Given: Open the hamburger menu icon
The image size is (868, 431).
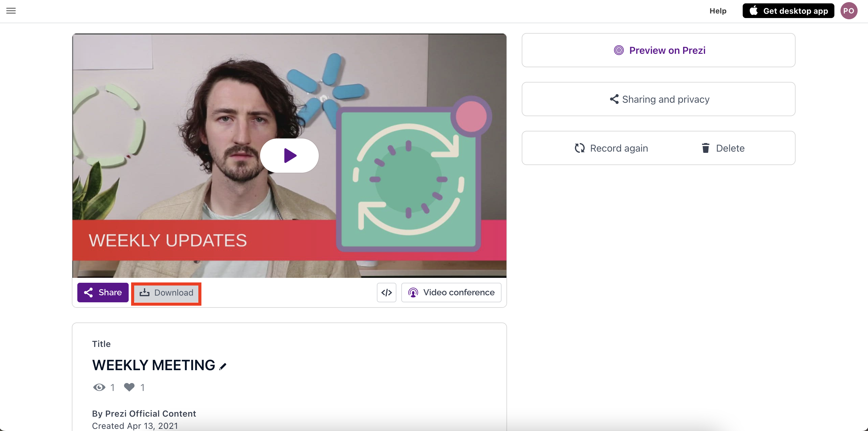Looking at the screenshot, I should (x=11, y=11).
